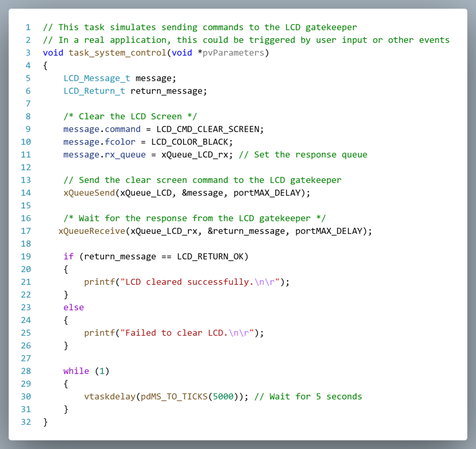Click line number 3 in the gutter
Viewport: 476px width, 449px height.
(x=28, y=53)
